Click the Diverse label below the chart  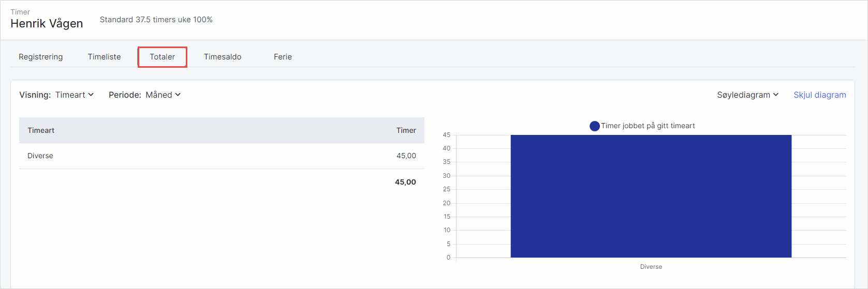(651, 267)
